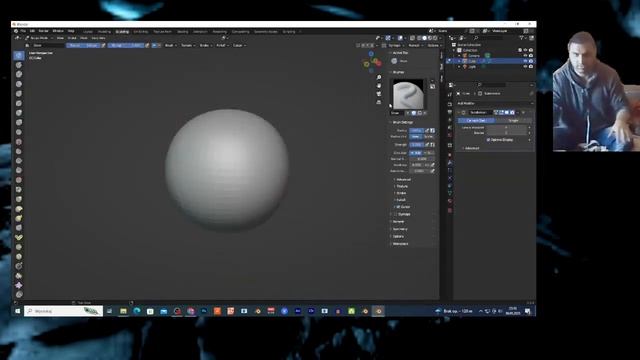Enable the Dyntopo checkbox in sidebar

point(396,214)
